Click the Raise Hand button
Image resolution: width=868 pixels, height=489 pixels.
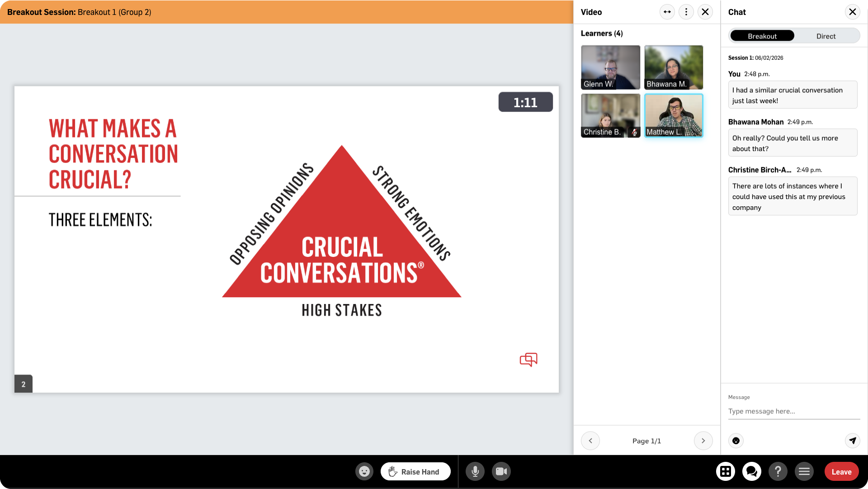415,471
